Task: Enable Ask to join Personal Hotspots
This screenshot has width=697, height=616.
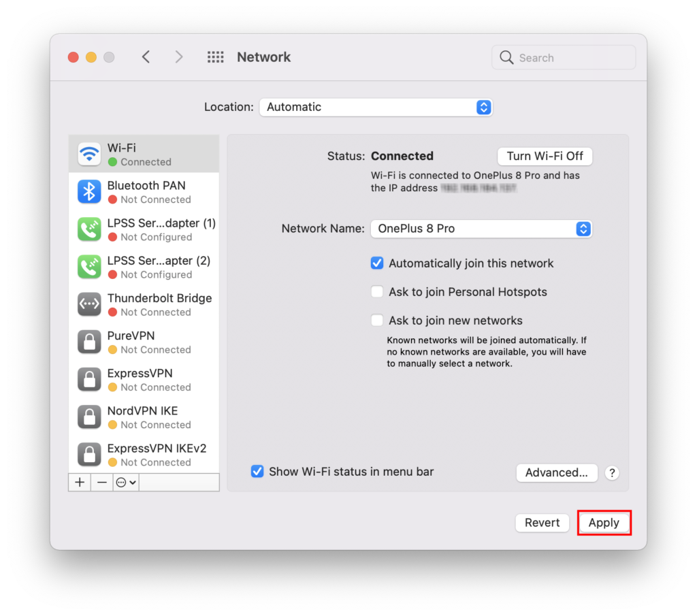Action: [x=377, y=292]
